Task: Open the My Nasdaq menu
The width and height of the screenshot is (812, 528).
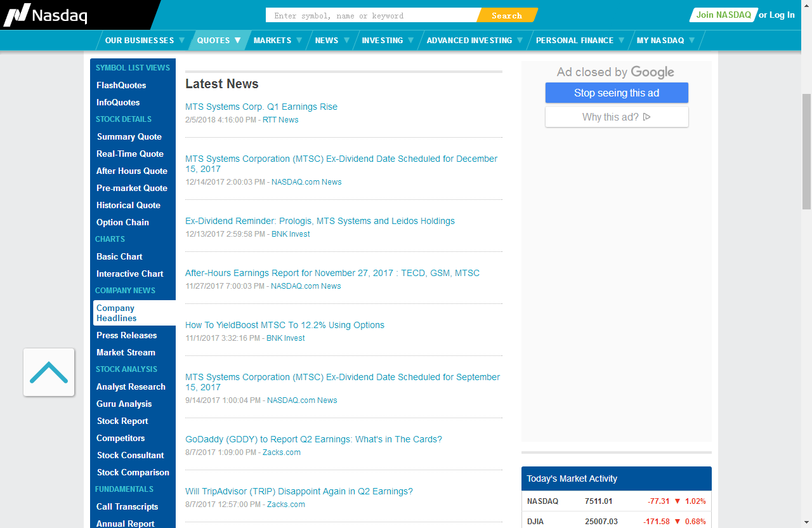Action: click(x=660, y=40)
